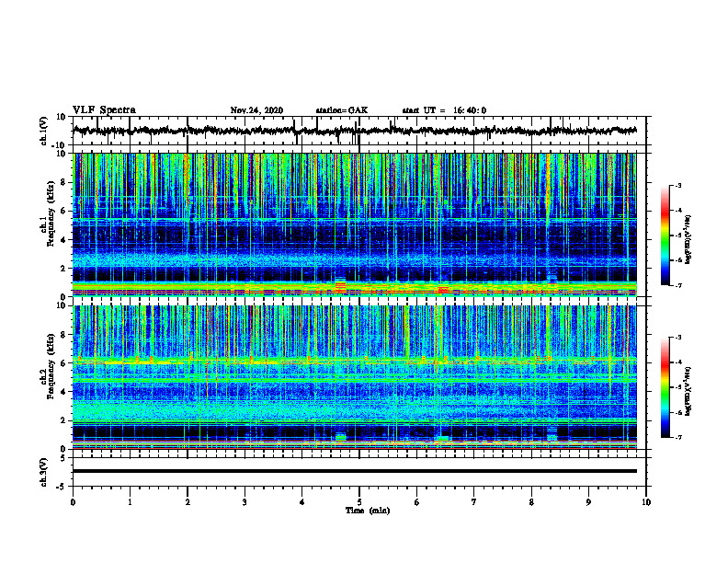
Task: Click the ch.2 spectrogram panel
Action: point(354,377)
